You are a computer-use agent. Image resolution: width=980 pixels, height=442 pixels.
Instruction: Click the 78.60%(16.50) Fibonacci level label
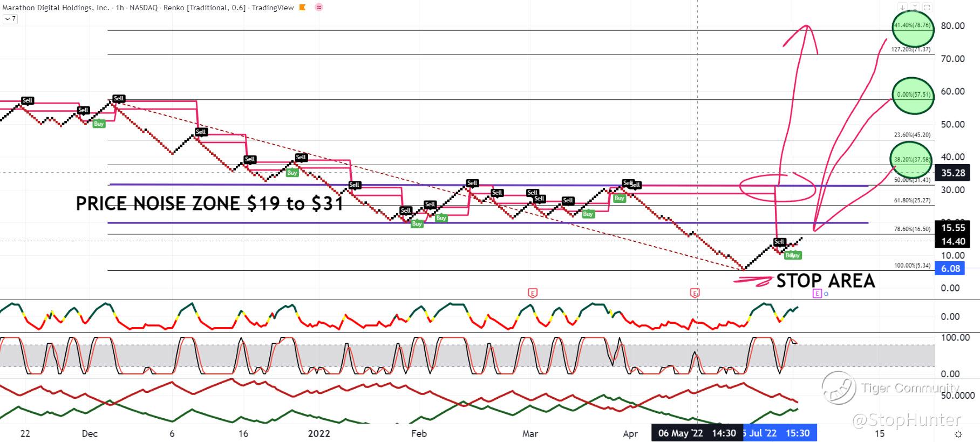[913, 229]
